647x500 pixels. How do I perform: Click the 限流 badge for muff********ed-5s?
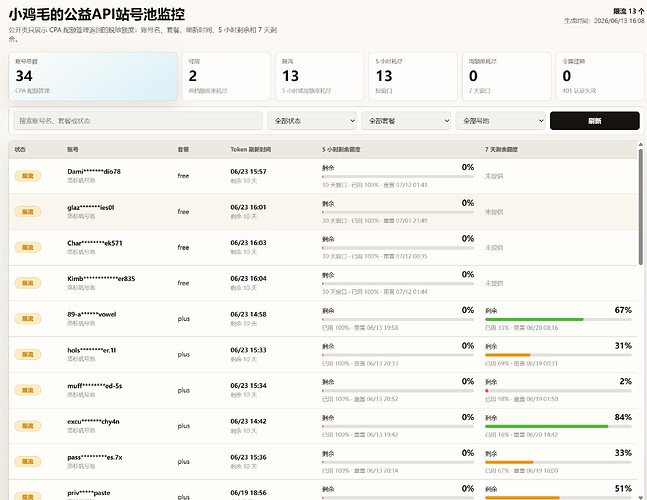pyautogui.click(x=28, y=390)
